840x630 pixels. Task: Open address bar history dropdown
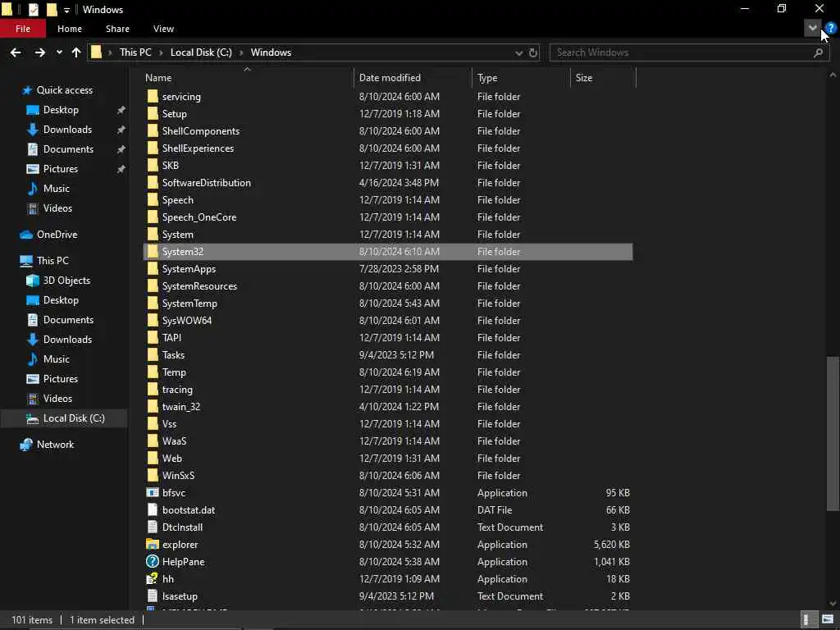click(x=518, y=52)
